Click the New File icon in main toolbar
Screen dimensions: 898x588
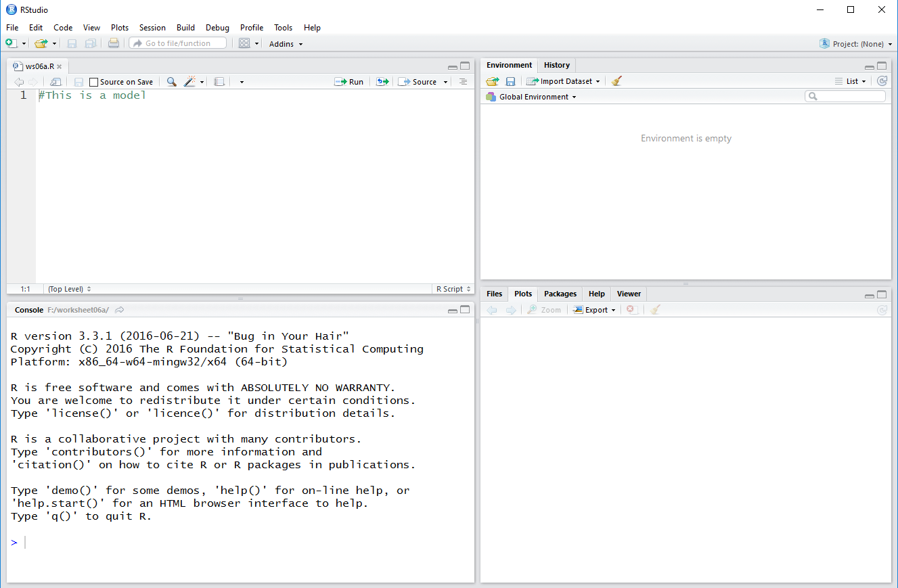pos(11,43)
